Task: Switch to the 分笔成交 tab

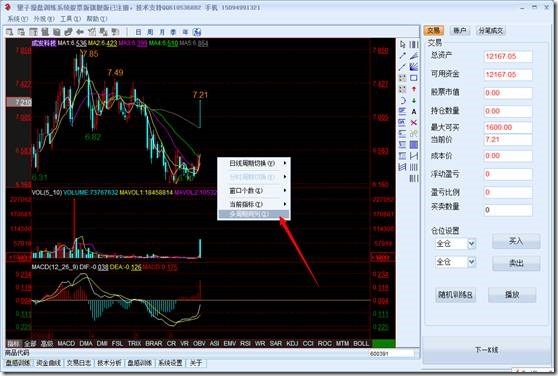Action: point(490,31)
